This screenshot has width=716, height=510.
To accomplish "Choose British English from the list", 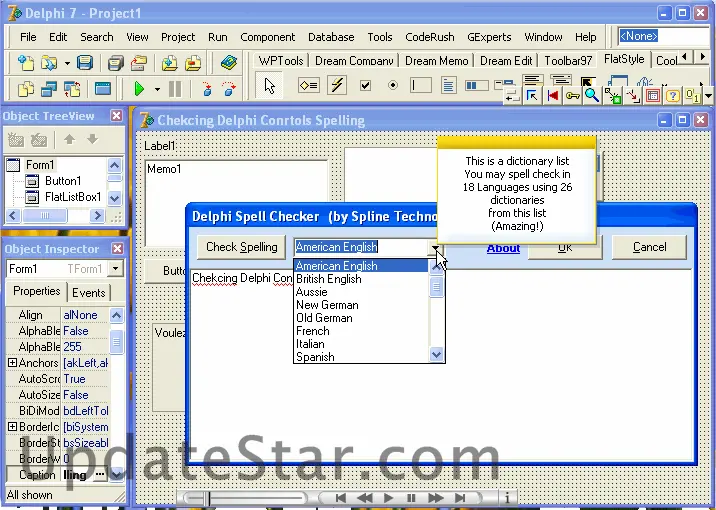I will (361, 279).
